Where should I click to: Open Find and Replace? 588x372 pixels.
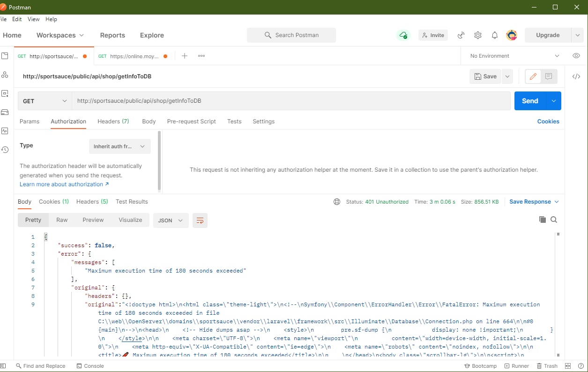(x=40, y=366)
